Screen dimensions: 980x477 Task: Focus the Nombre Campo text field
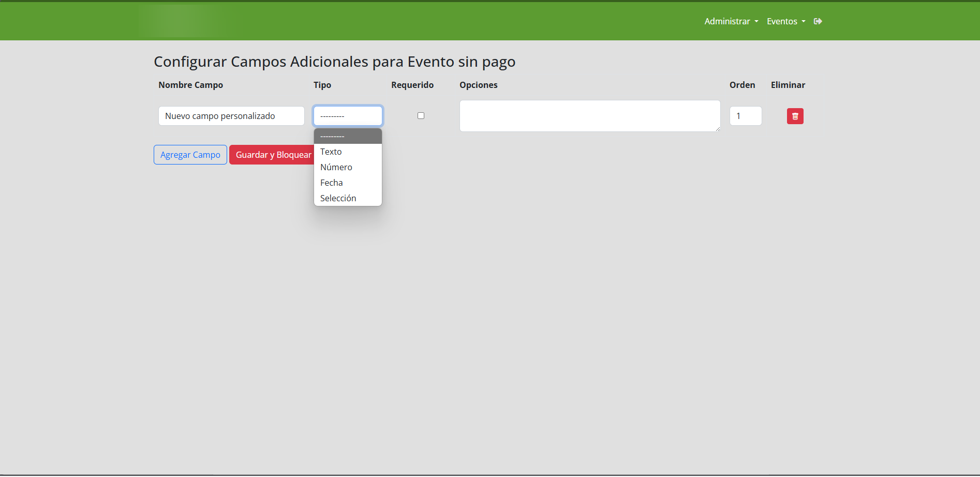231,116
